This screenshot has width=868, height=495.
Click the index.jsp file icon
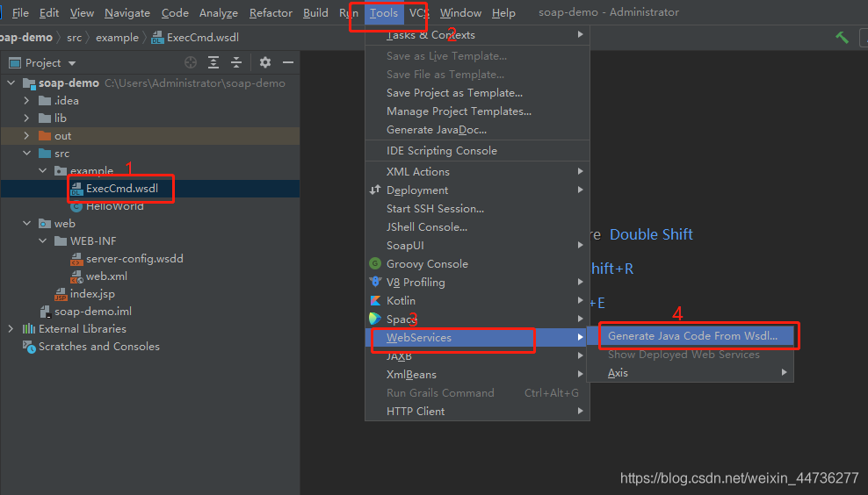tap(61, 294)
